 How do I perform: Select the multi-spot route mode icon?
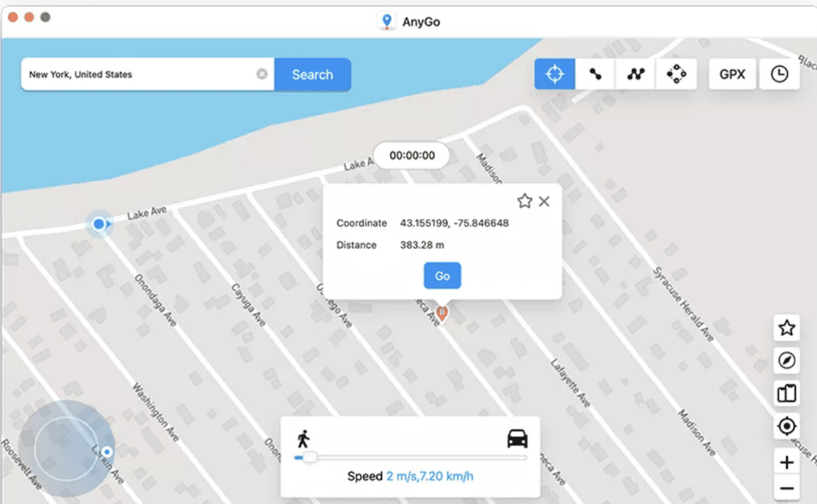[635, 73]
